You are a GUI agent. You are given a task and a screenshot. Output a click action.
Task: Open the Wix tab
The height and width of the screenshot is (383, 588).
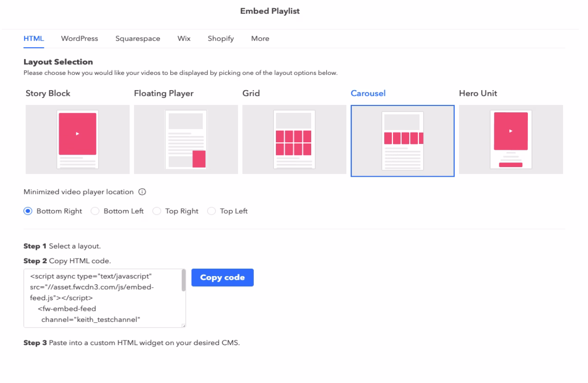click(184, 39)
